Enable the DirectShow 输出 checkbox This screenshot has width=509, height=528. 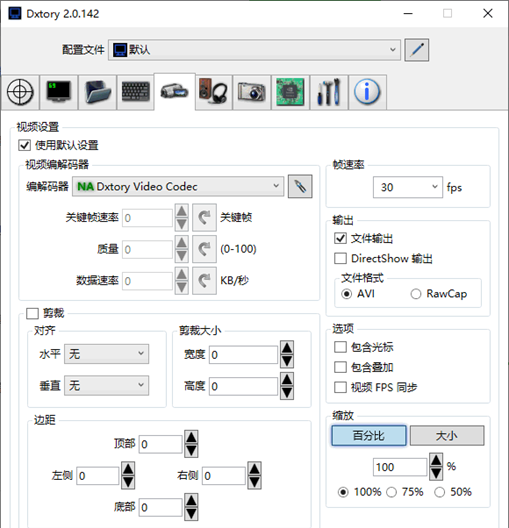tap(340, 259)
